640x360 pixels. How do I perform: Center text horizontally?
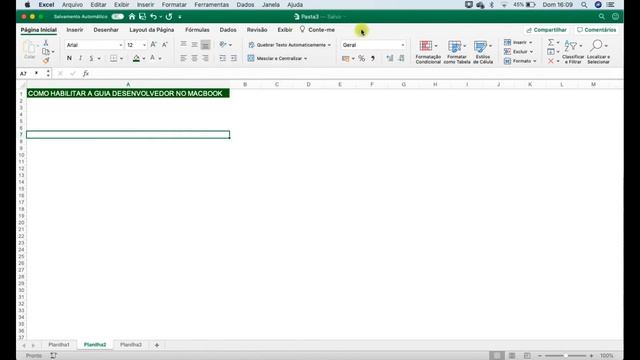pyautogui.click(x=195, y=58)
